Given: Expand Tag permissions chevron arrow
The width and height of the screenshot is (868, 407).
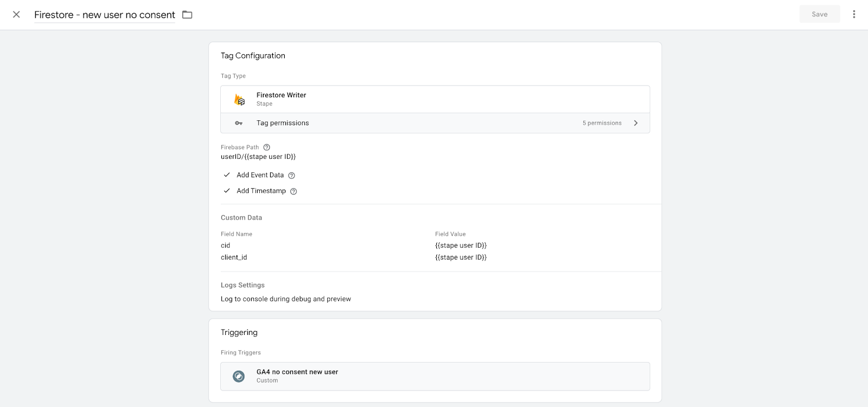Looking at the screenshot, I should 636,123.
